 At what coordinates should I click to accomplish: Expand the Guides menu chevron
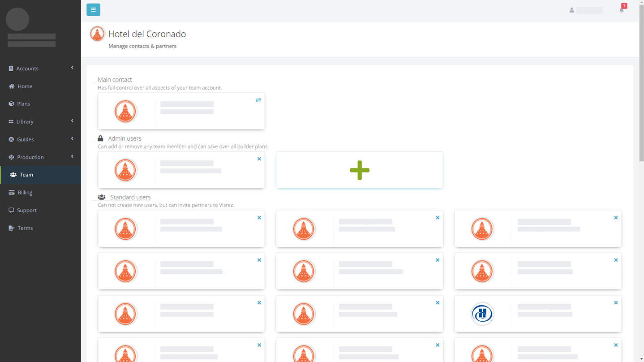coord(72,138)
